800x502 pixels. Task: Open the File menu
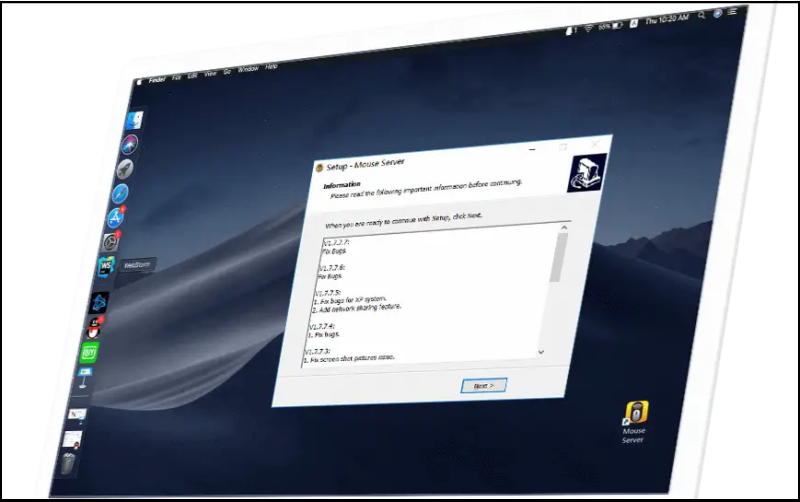177,78
